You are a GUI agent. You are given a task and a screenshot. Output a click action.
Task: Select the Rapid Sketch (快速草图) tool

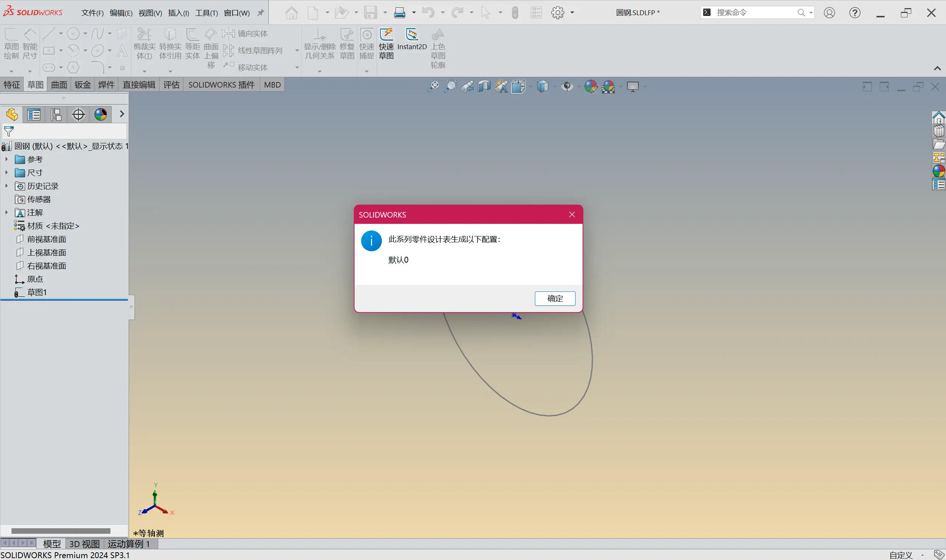(x=386, y=35)
